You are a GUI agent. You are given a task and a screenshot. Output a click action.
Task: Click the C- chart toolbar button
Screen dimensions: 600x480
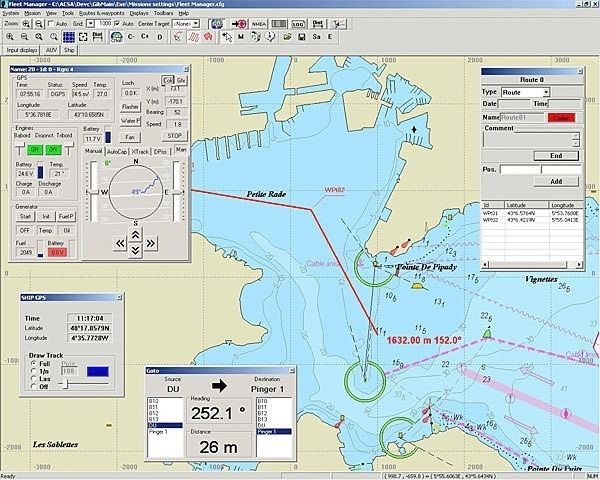tap(131, 37)
